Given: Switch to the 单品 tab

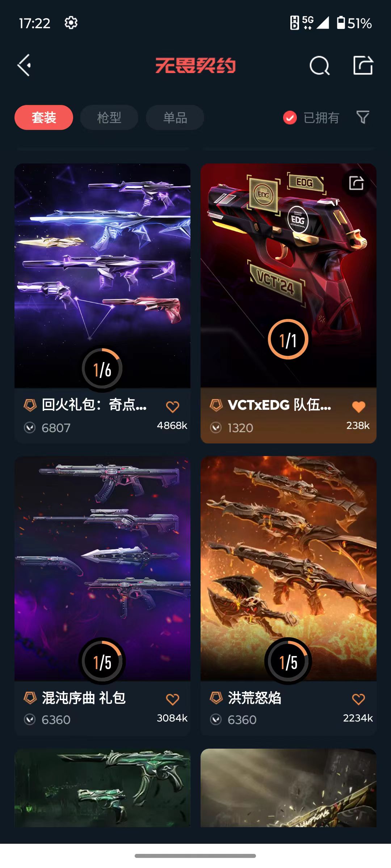Looking at the screenshot, I should tap(175, 118).
